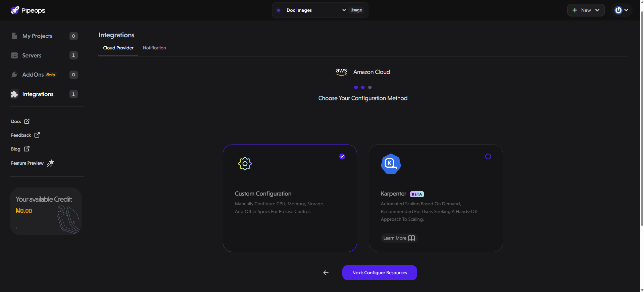This screenshot has height=292, width=644.
Task: Click the Custom Configuration gear icon
Action: click(x=245, y=164)
